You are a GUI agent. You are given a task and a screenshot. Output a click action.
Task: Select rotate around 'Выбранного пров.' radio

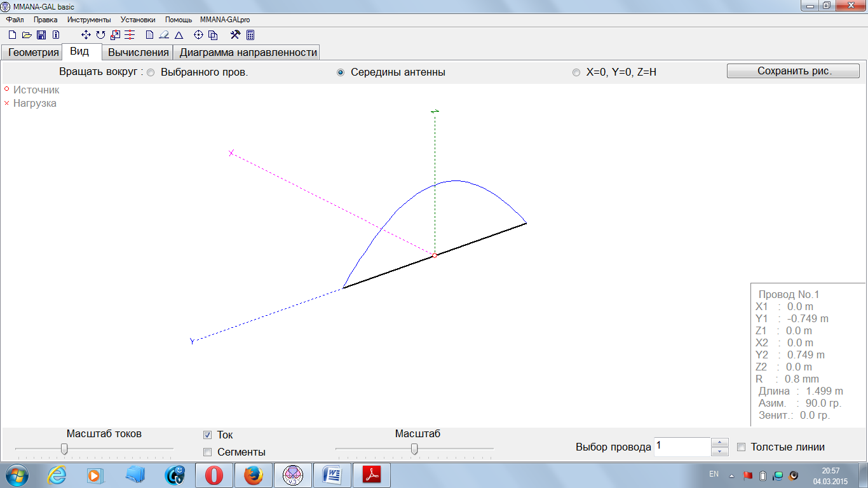(x=151, y=72)
